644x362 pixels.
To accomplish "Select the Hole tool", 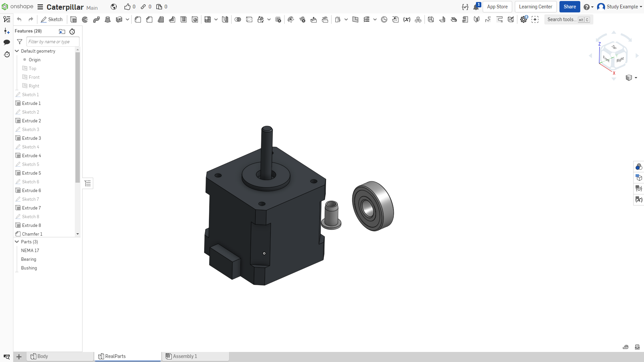I will click(x=195, y=19).
